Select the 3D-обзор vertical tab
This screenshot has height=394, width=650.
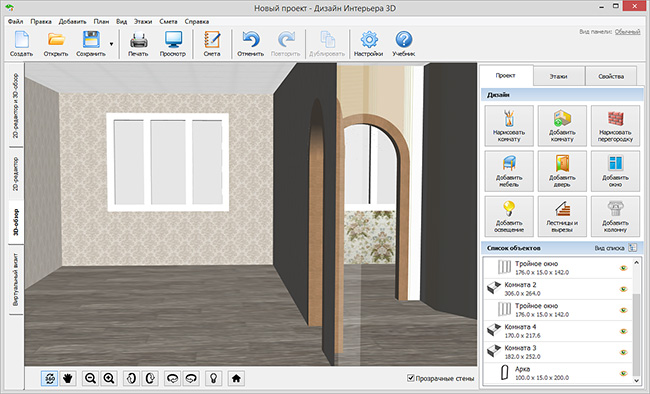[x=16, y=223]
